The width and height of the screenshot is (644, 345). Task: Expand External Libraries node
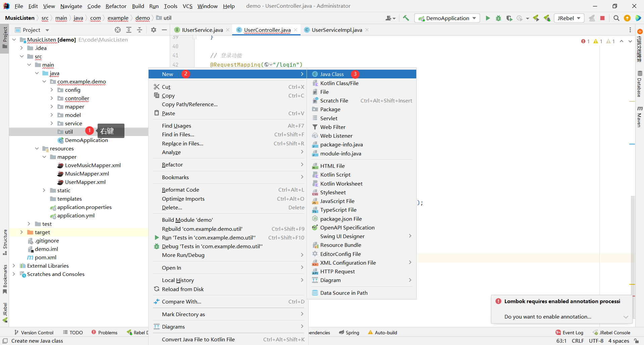point(14,266)
